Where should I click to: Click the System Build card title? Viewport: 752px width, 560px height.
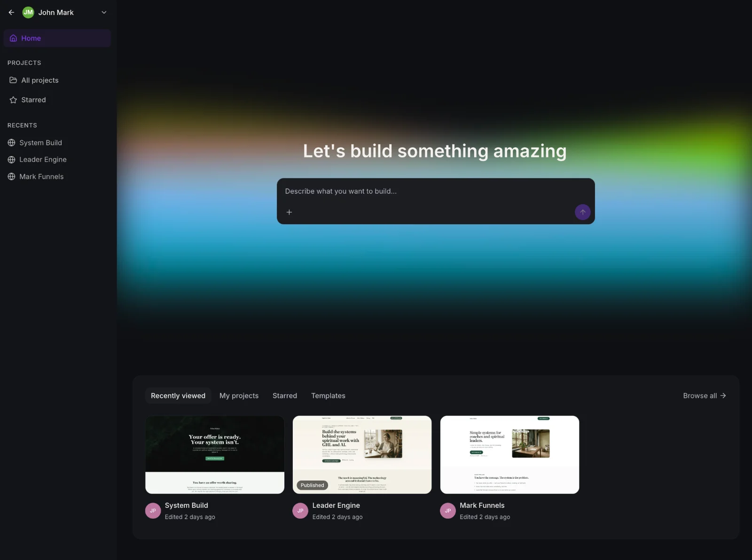pos(187,505)
